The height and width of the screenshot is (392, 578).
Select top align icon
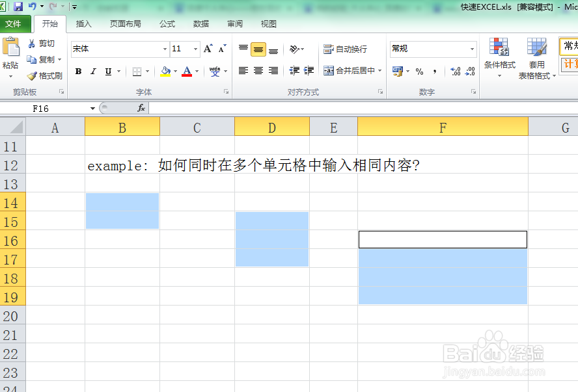click(243, 49)
